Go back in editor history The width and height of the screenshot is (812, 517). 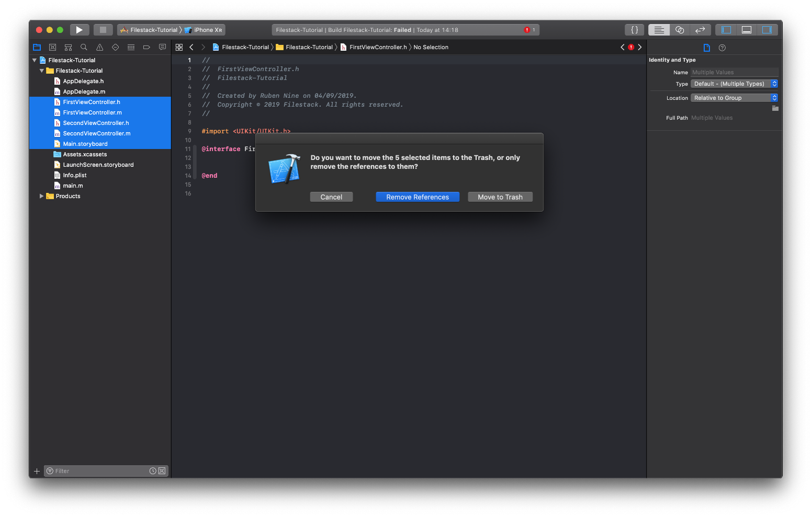[191, 47]
